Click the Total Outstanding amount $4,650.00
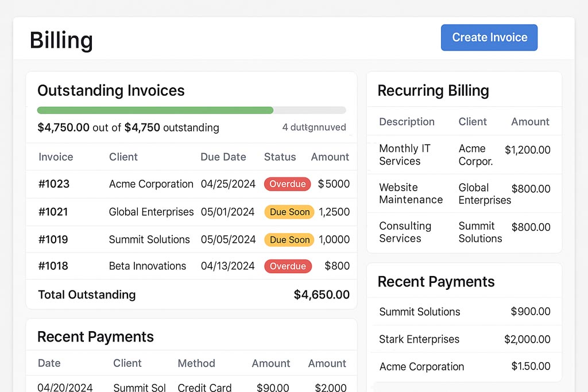Image resolution: width=588 pixels, height=392 pixels. (x=322, y=294)
